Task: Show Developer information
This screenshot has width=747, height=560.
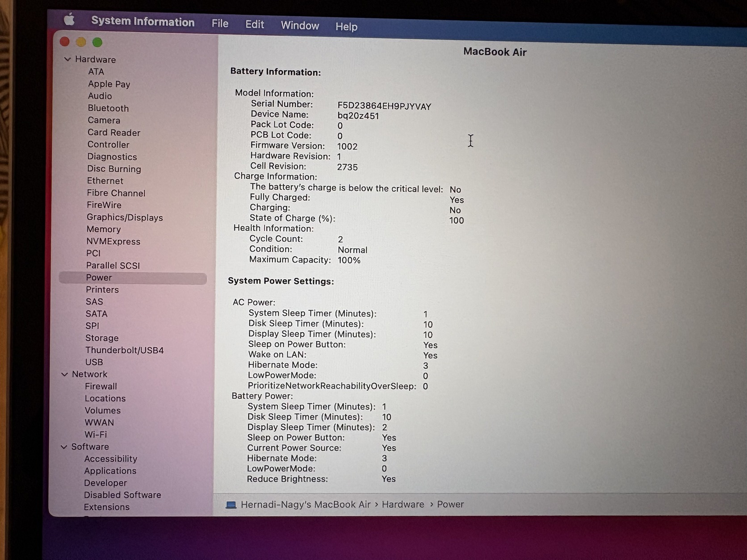Action: [x=105, y=483]
